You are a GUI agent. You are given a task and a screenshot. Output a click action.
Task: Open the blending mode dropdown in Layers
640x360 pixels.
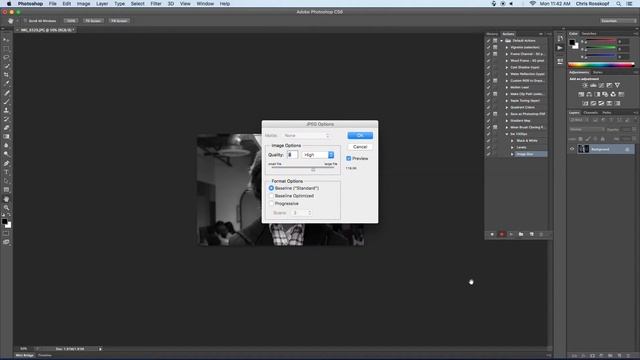point(587,129)
